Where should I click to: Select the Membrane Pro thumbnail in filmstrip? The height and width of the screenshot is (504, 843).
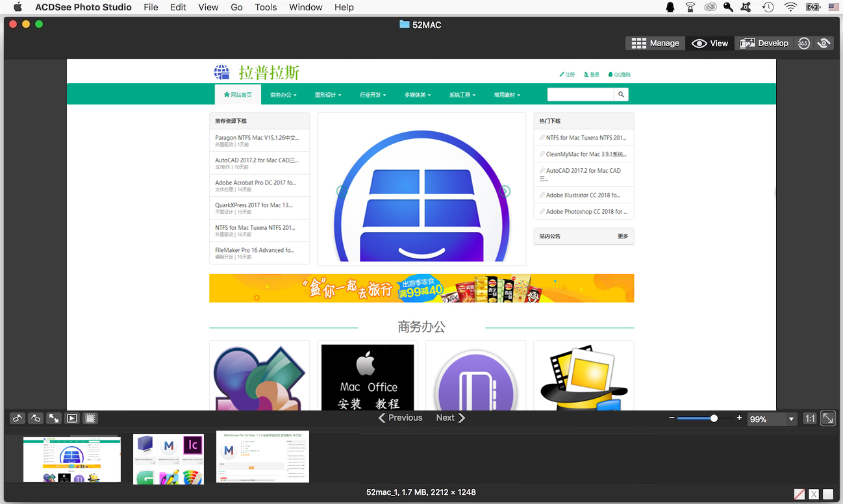click(x=262, y=457)
